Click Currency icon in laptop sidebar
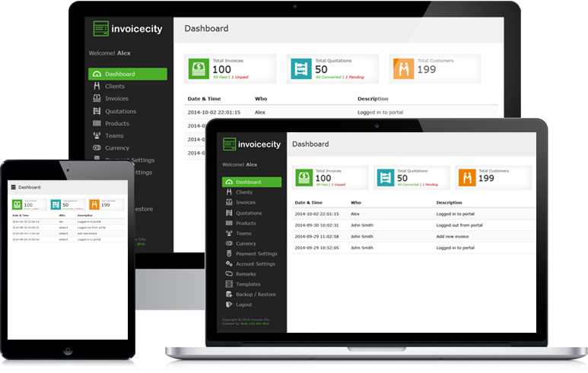This screenshot has height=373, width=588. pos(229,243)
